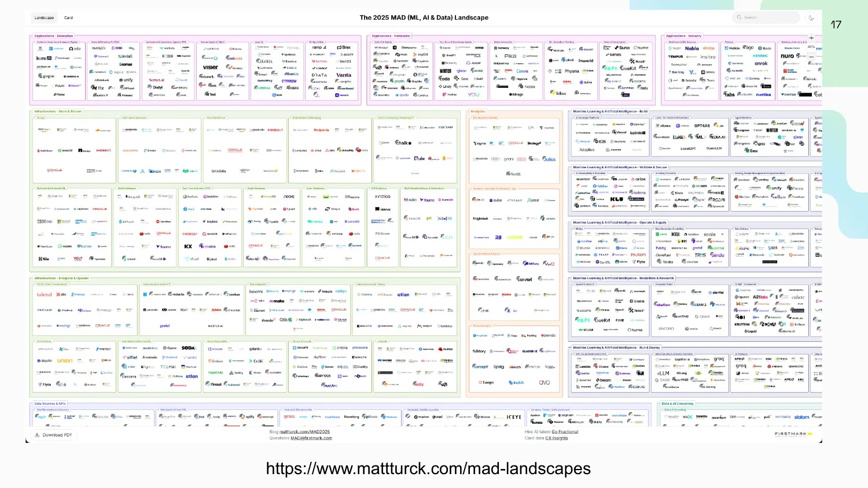
Task: Select the tecton logo
Action: point(638,254)
